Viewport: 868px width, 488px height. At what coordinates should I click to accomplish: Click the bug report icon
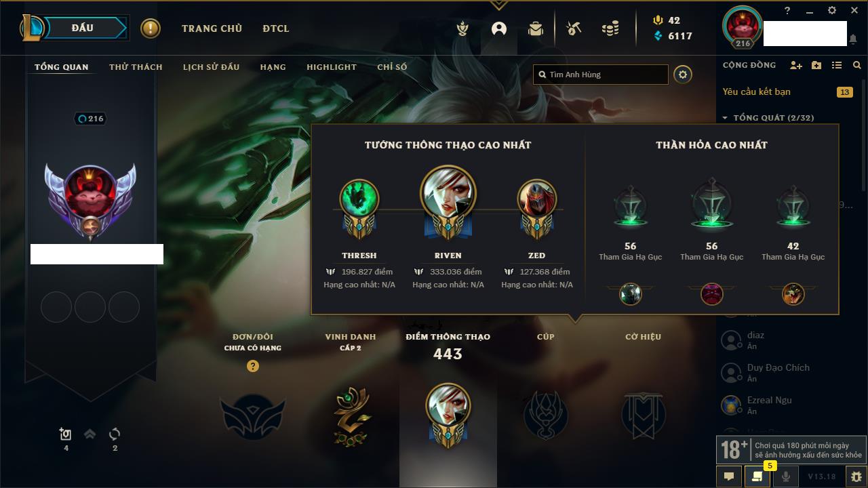856,476
